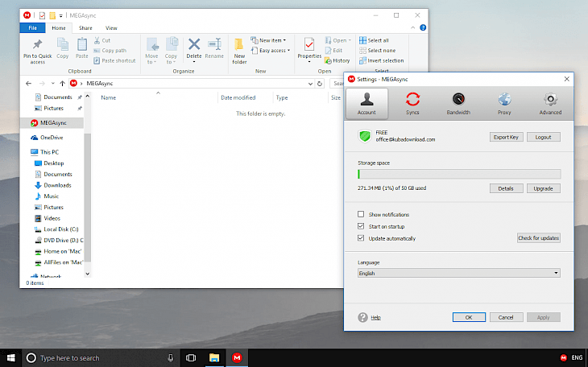588x367 pixels.
Task: Select Local Disk (C:) in navigation pane
Action: click(56, 229)
